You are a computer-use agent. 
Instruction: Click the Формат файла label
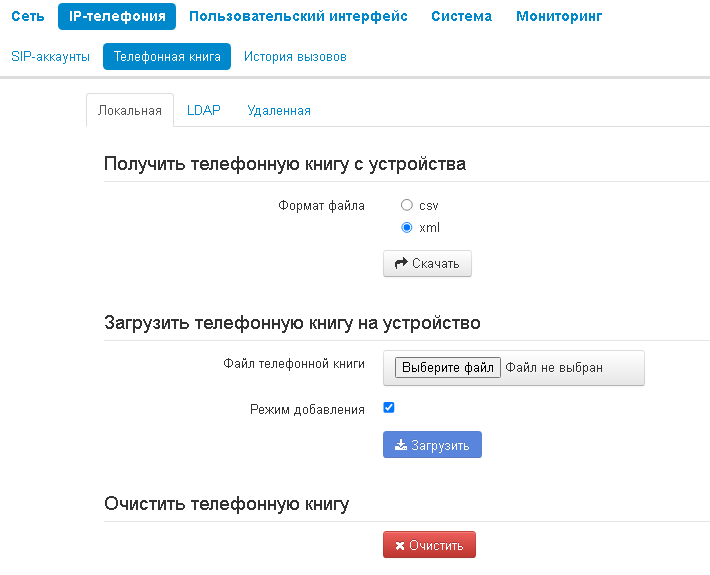[321, 206]
